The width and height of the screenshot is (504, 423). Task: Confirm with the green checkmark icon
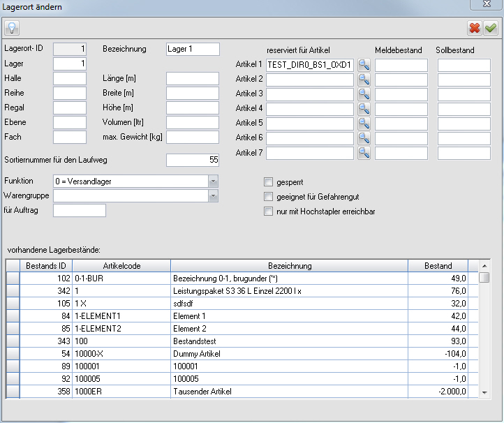point(491,28)
